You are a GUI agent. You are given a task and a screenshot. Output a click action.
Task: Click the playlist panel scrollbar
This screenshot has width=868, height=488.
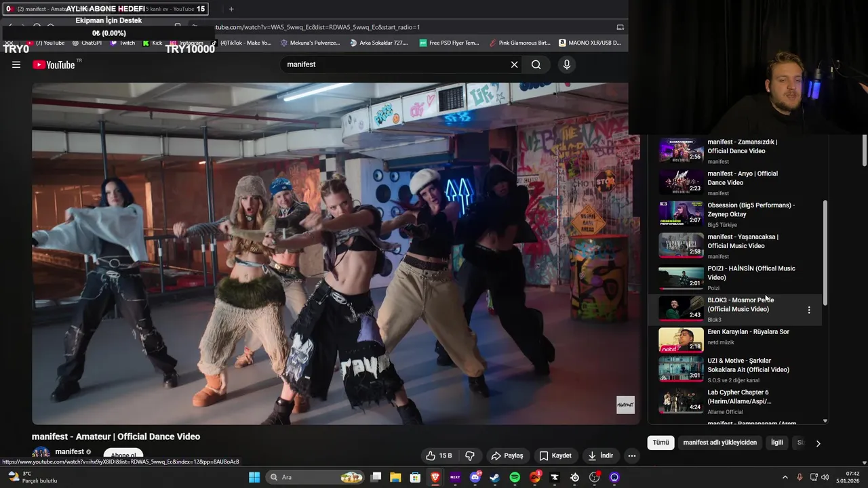[825, 252]
